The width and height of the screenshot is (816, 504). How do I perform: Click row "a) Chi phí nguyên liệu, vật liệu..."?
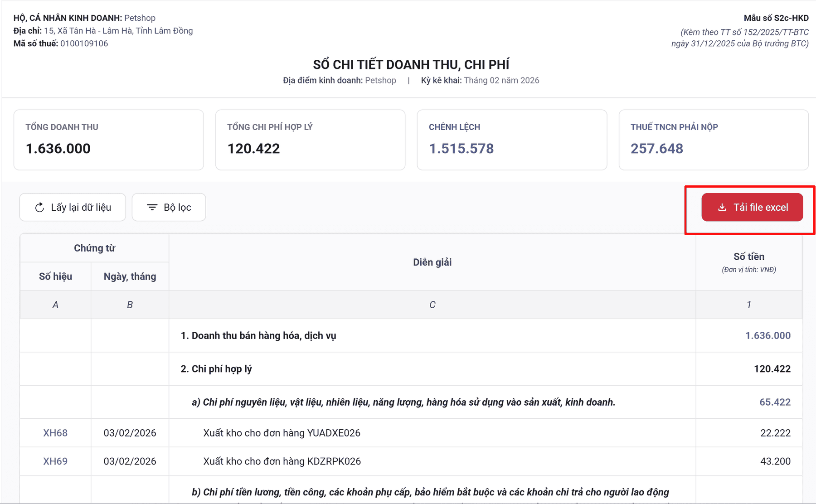411,402
